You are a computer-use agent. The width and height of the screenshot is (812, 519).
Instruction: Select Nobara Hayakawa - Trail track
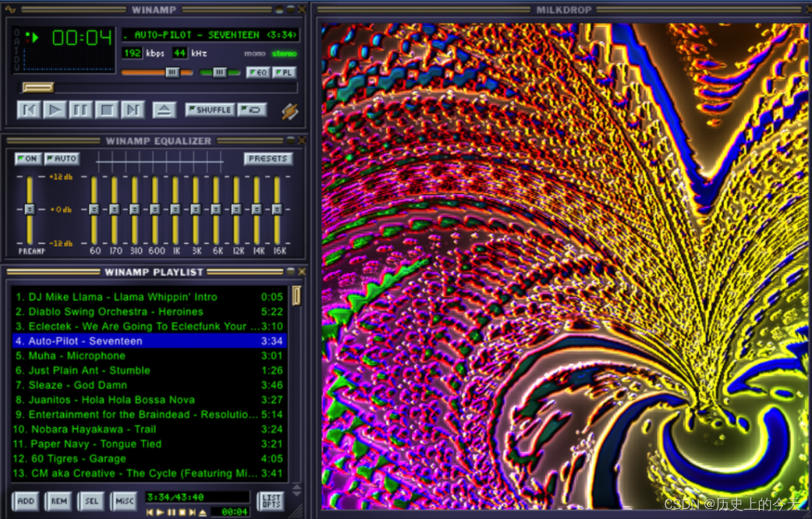coord(149,429)
